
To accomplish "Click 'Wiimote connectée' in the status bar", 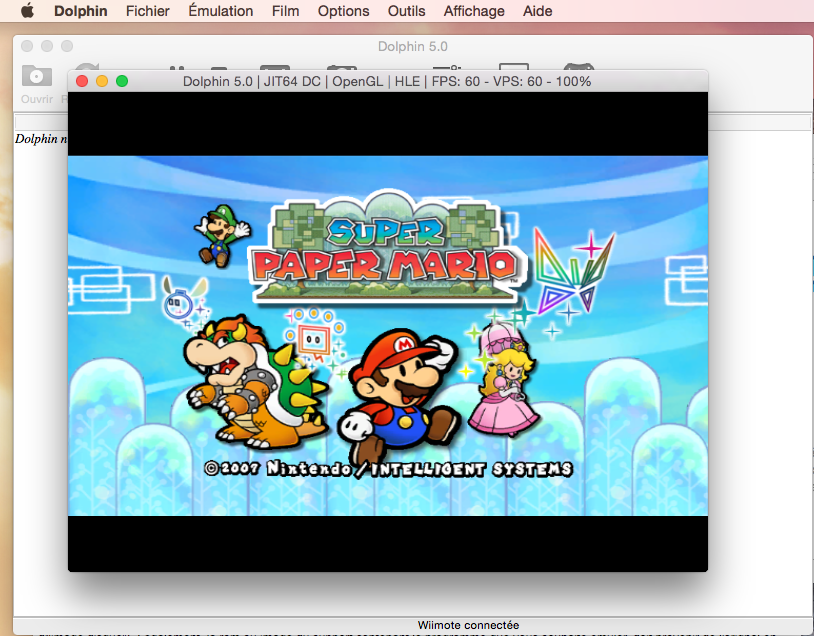I will coord(468,625).
